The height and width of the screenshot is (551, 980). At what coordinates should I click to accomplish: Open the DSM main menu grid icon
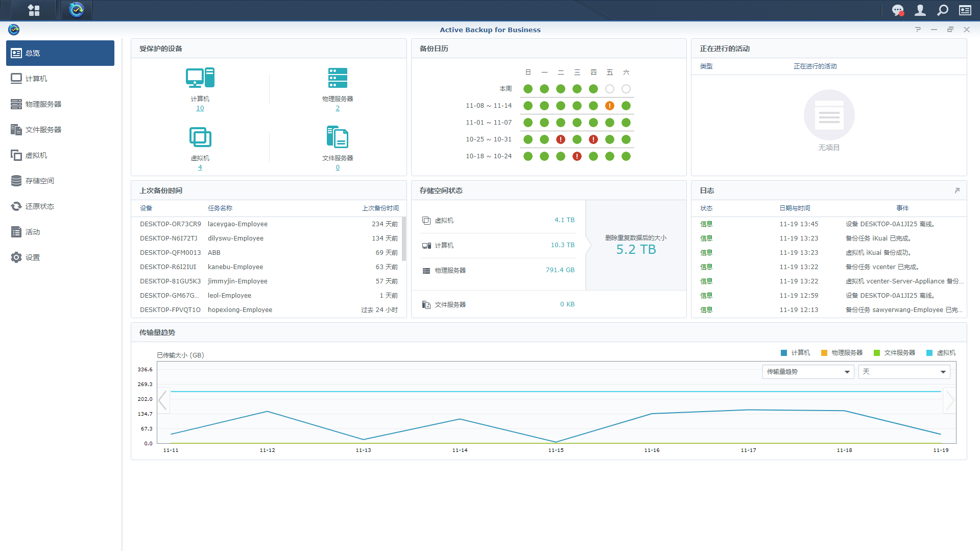click(34, 10)
